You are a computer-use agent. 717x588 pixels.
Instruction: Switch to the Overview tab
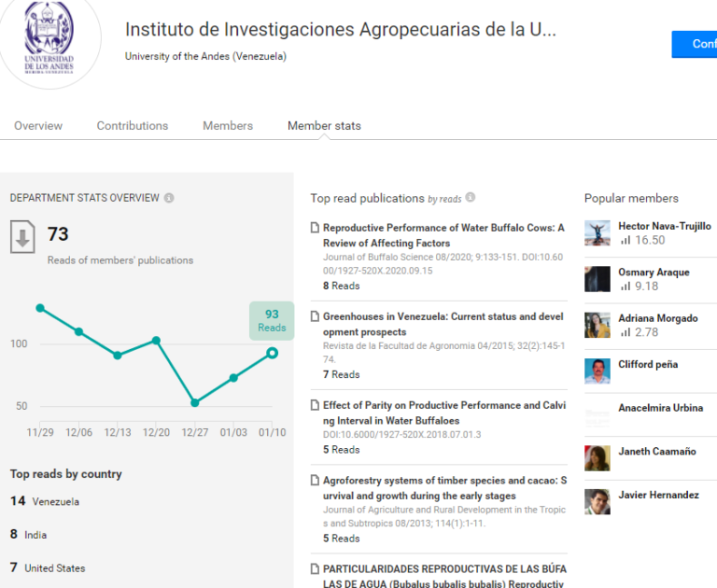coord(38,126)
